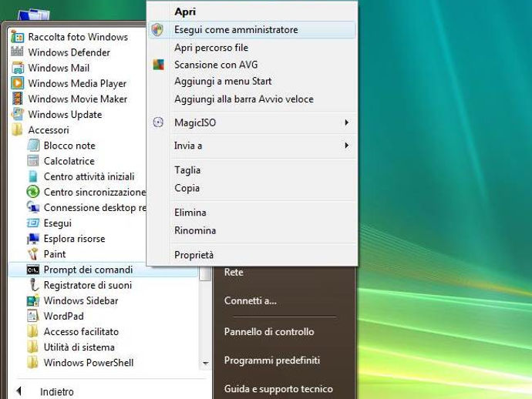Click the Registratore di suoni microphone icon
The width and height of the screenshot is (532, 399).
(33, 285)
